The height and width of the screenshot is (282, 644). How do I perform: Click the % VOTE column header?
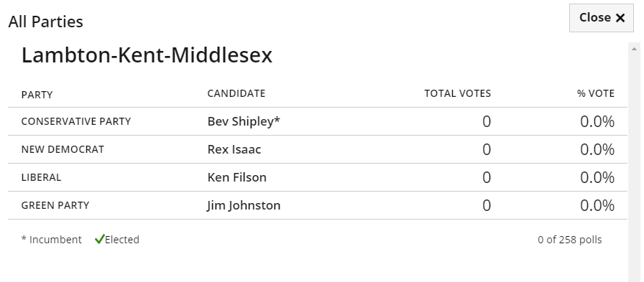pyautogui.click(x=596, y=93)
